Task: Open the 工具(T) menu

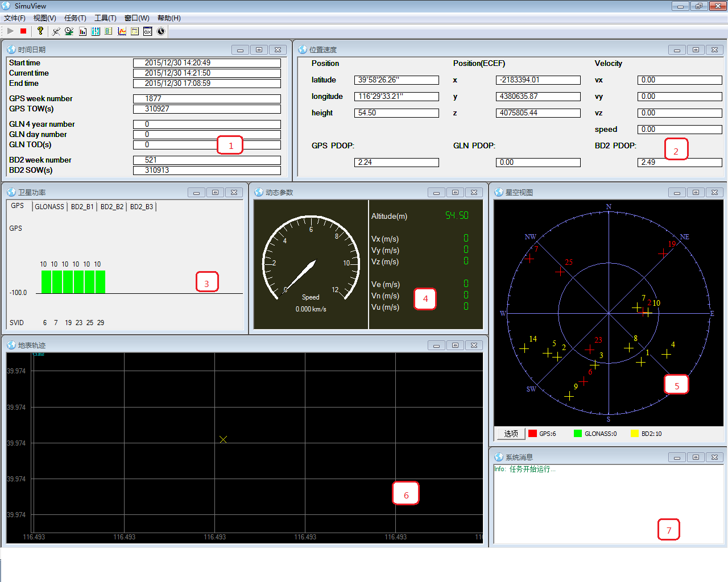Action: [x=105, y=18]
